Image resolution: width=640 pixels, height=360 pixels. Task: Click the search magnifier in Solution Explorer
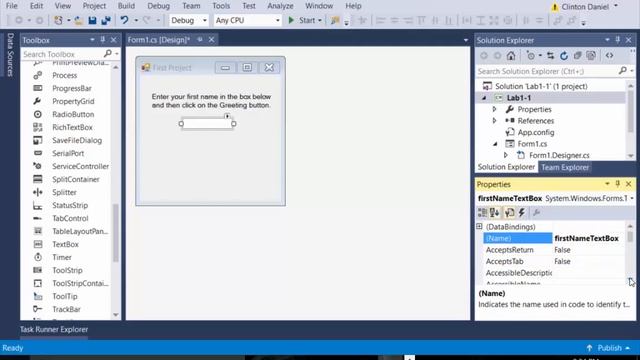pos(622,71)
